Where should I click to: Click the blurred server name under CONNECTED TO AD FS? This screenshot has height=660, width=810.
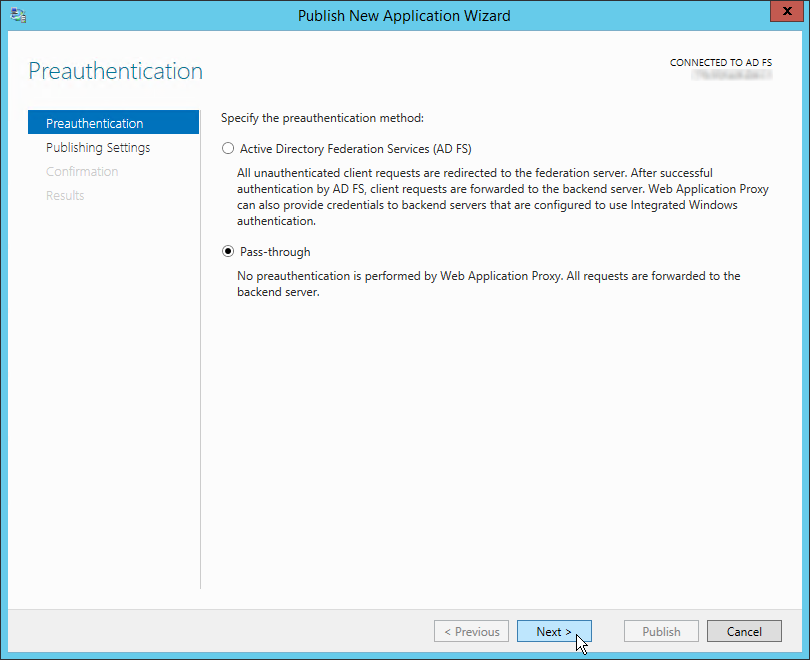732,75
